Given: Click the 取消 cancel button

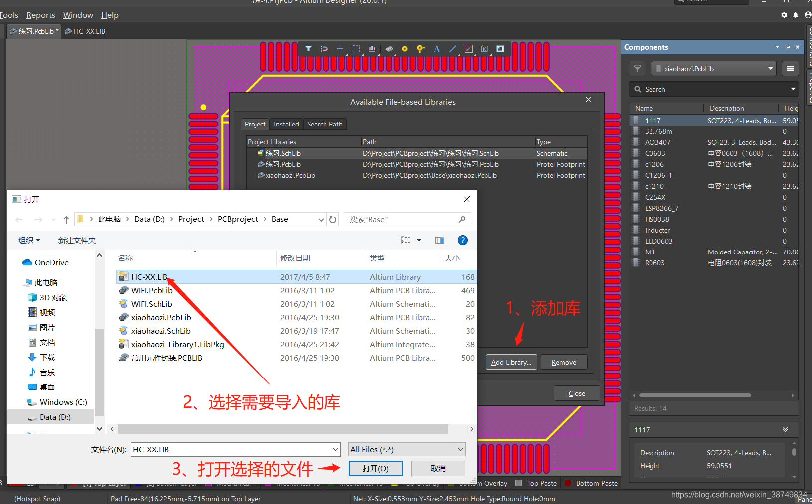Looking at the screenshot, I should pos(438,468).
